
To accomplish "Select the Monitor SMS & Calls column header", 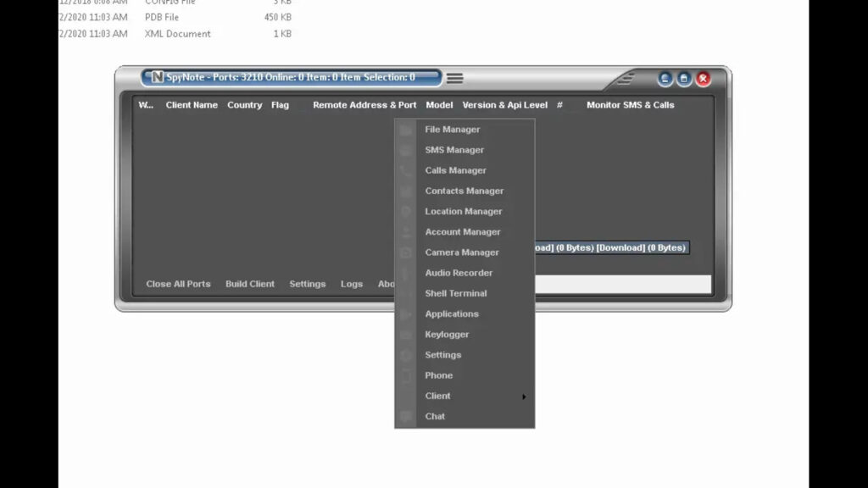I will point(631,105).
